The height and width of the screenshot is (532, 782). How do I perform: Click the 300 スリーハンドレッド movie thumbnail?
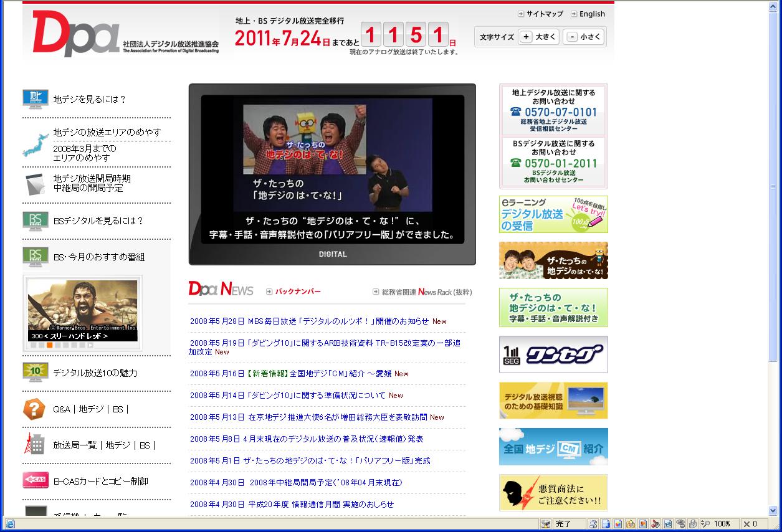coord(83,310)
